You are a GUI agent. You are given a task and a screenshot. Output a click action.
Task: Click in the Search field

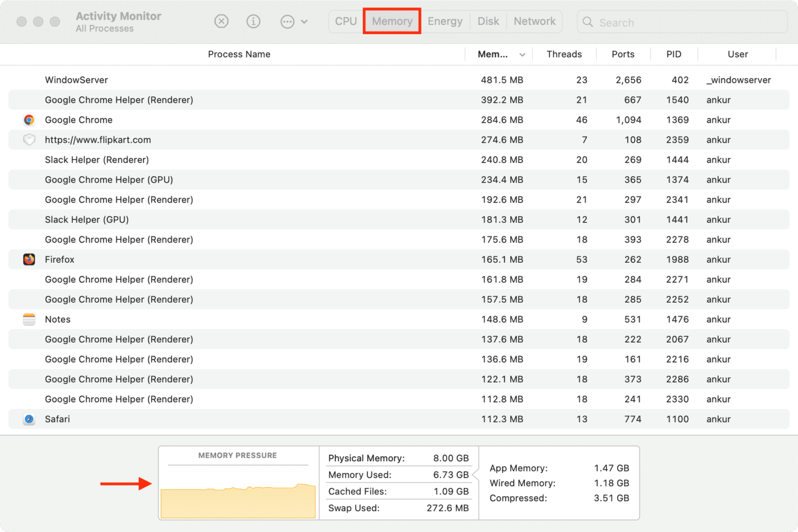[x=686, y=22]
